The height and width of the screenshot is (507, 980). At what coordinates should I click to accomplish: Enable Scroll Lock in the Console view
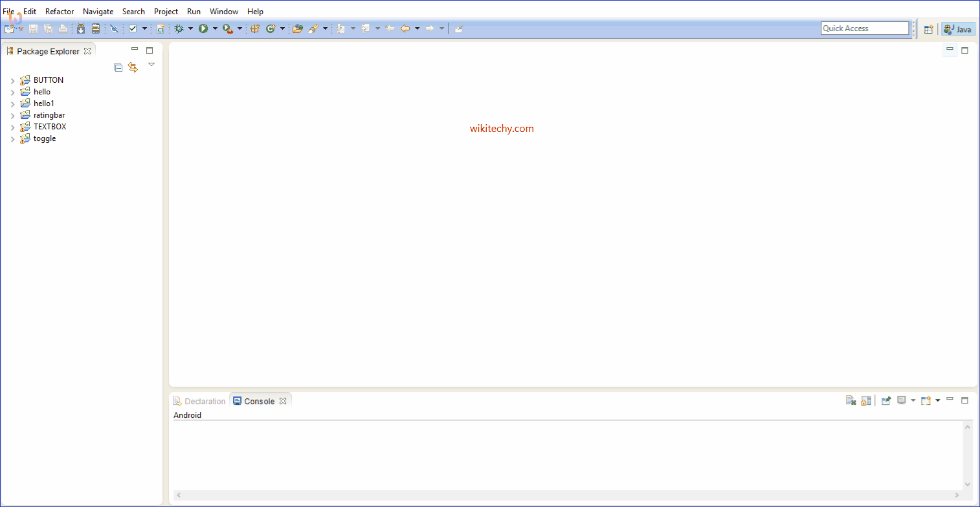coord(865,400)
